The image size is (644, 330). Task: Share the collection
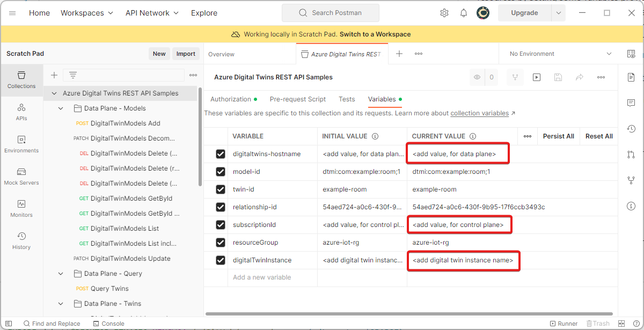coord(580,77)
